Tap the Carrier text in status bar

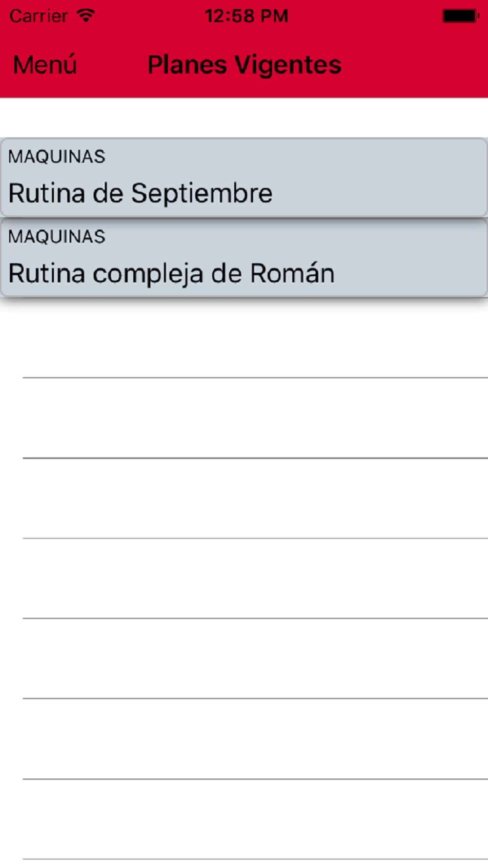[x=39, y=16]
